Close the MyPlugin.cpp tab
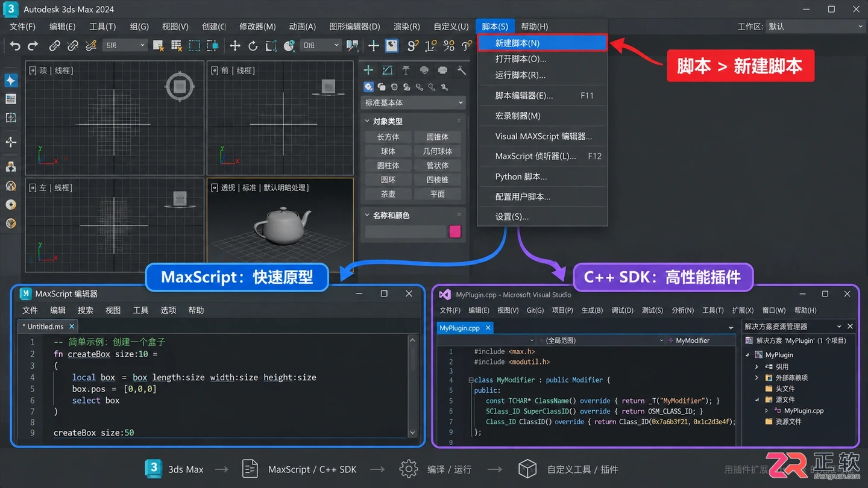Viewport: 868px width, 488px height. tap(488, 328)
